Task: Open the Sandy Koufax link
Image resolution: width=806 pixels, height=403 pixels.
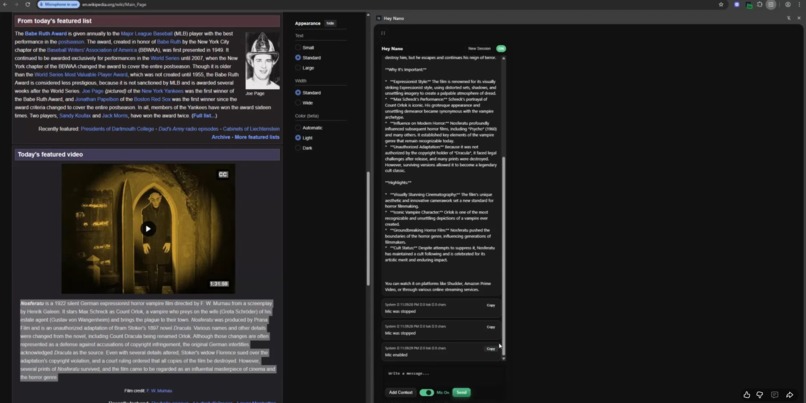Action: click(75, 116)
